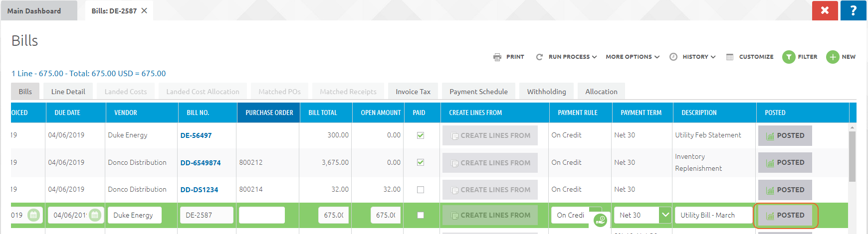Close the Bills: DE-2587 tab

click(144, 10)
